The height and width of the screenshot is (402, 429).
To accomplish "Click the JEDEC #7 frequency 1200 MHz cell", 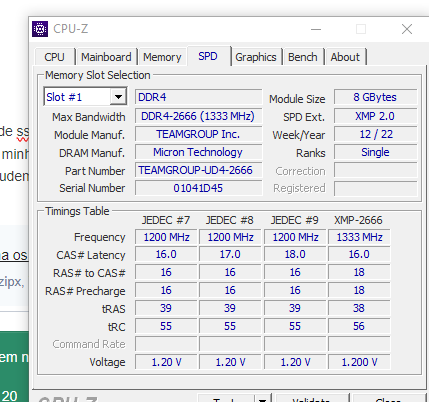I will (x=166, y=237).
